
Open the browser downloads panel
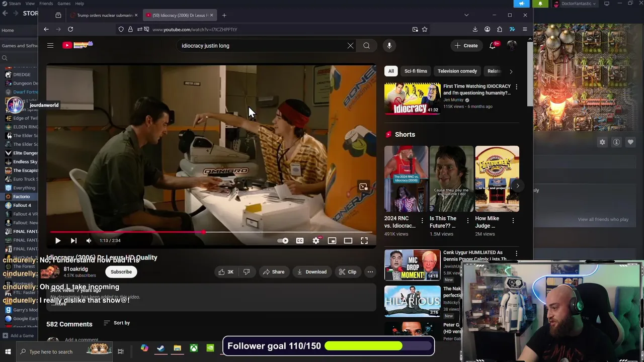click(x=475, y=29)
